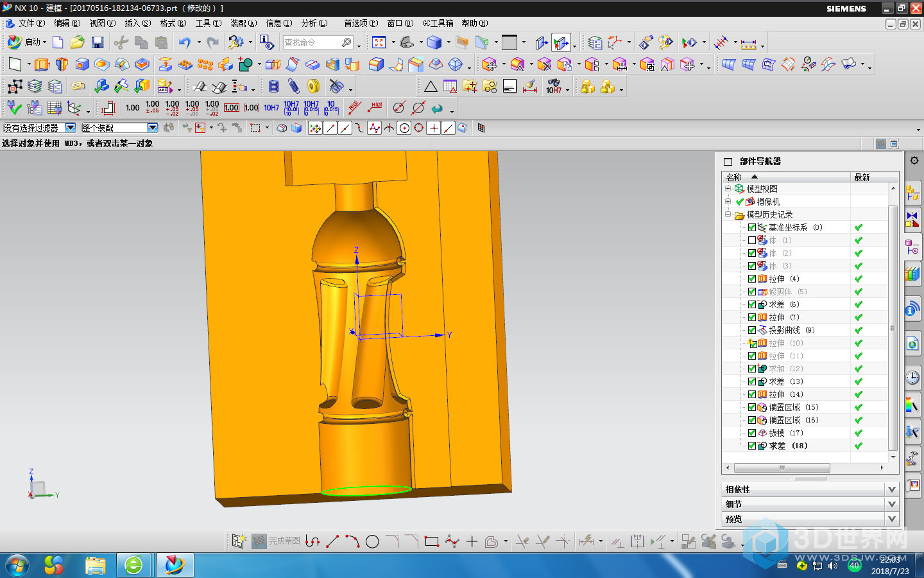Viewport: 924px width, 578px height.
Task: Click the Shell icon
Action: (332, 64)
